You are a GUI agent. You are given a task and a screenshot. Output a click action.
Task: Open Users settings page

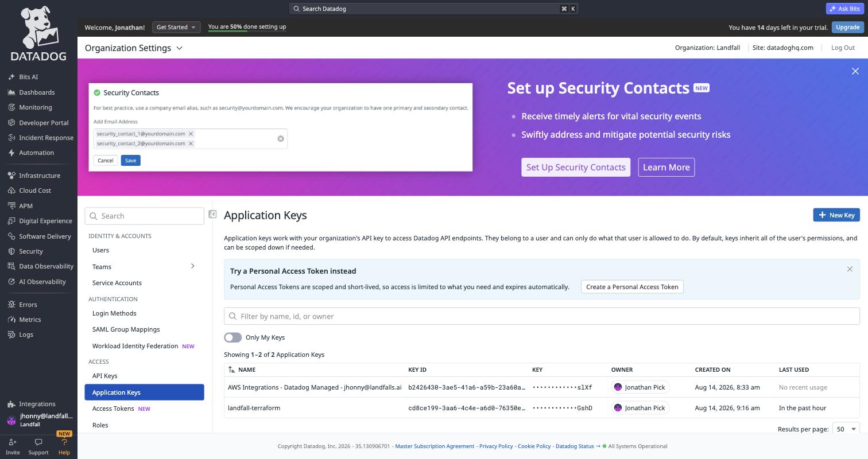(x=100, y=250)
